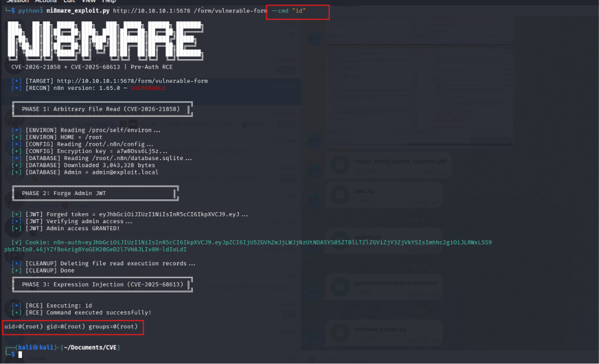The height and width of the screenshot is (364, 599).
Task: Click 'PHASE 2: Forge Admin JWT' header box
Action: [x=95, y=194]
